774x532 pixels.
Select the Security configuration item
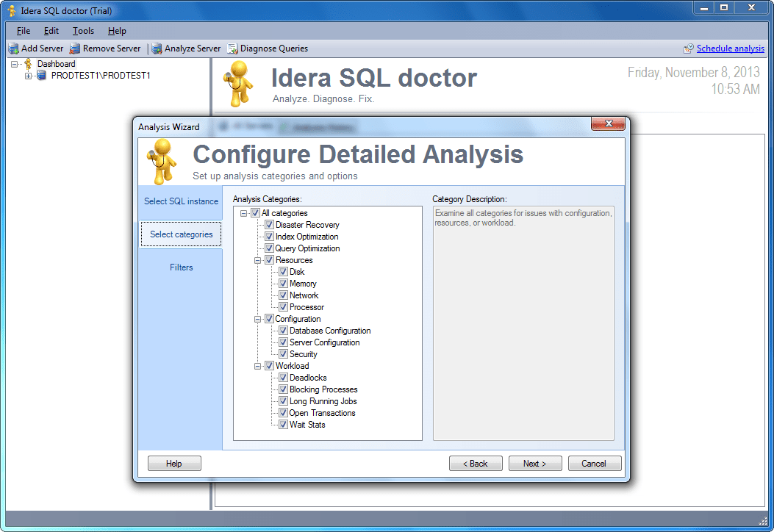282,353
